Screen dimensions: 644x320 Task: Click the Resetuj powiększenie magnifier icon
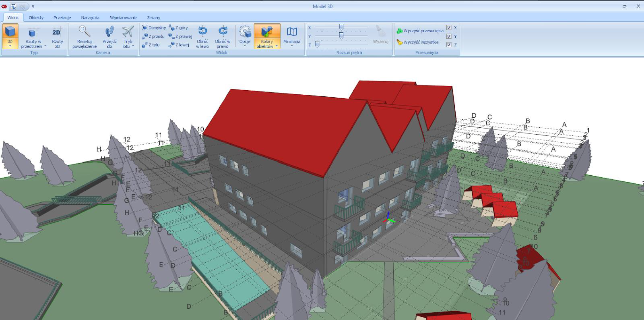point(84,32)
